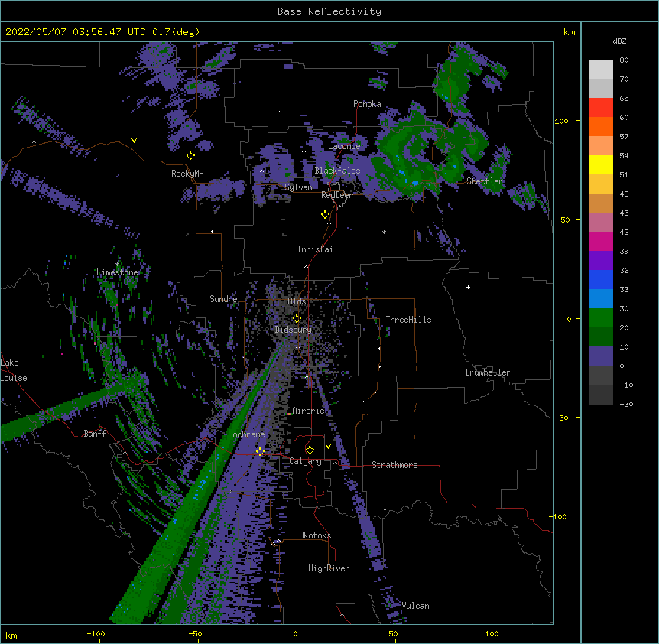The width and height of the screenshot is (659, 644).
Task: Click the Limestone label
Action: coord(117,272)
